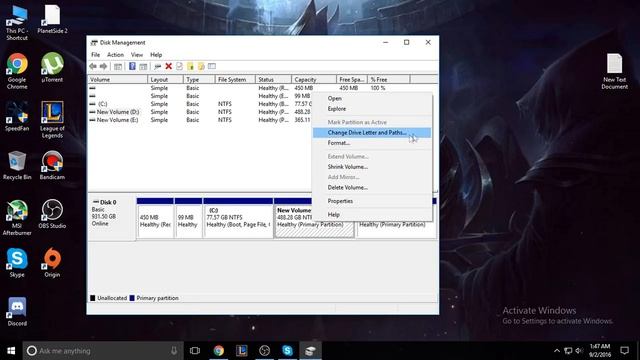The height and width of the screenshot is (360, 640).
Task: Click the show/hide console tree toolbar icon
Action: [118, 66]
